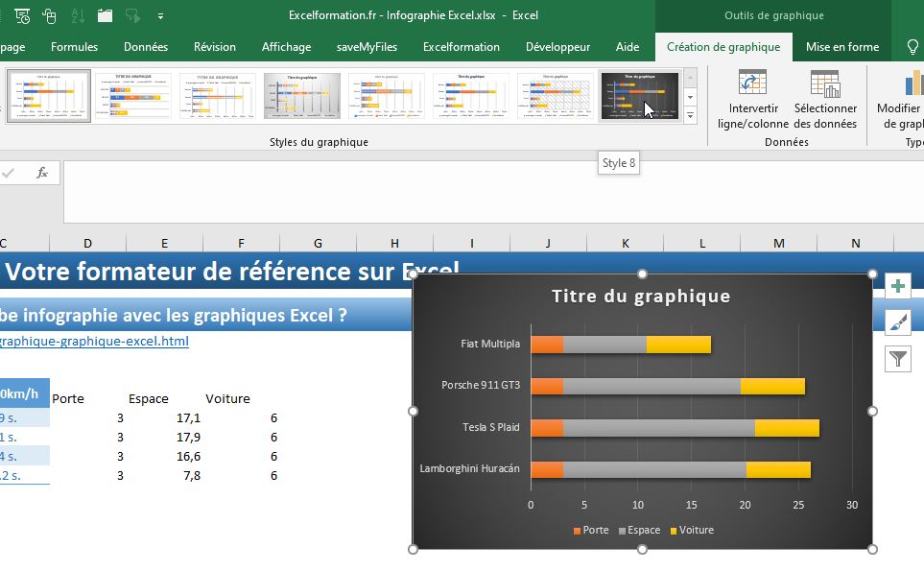
Task: Expand the chart styles gallery with More arrow
Action: [690, 115]
